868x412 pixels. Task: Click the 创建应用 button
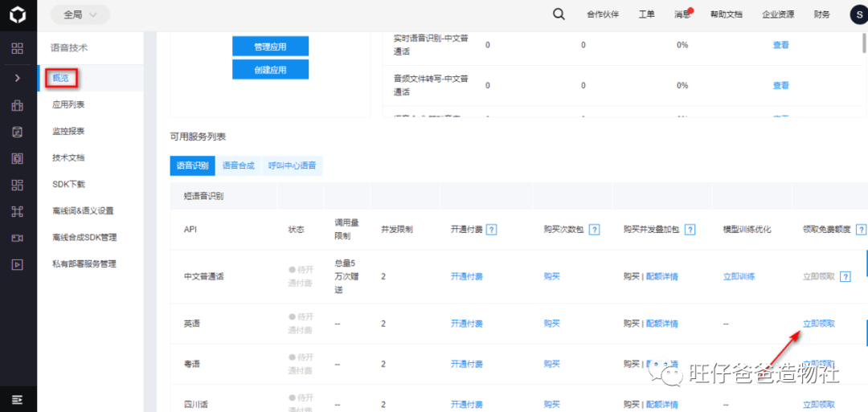point(270,70)
